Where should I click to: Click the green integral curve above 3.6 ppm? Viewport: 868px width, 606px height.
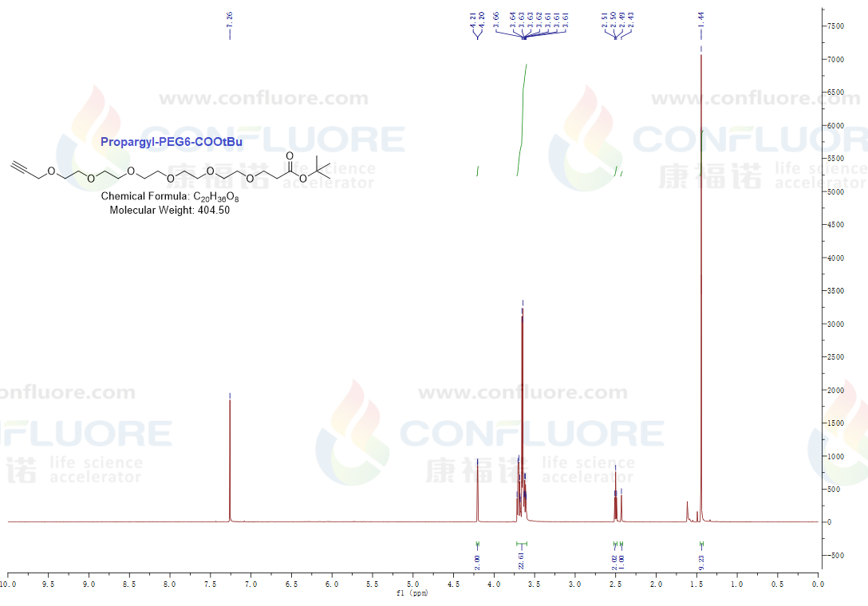coord(523,112)
